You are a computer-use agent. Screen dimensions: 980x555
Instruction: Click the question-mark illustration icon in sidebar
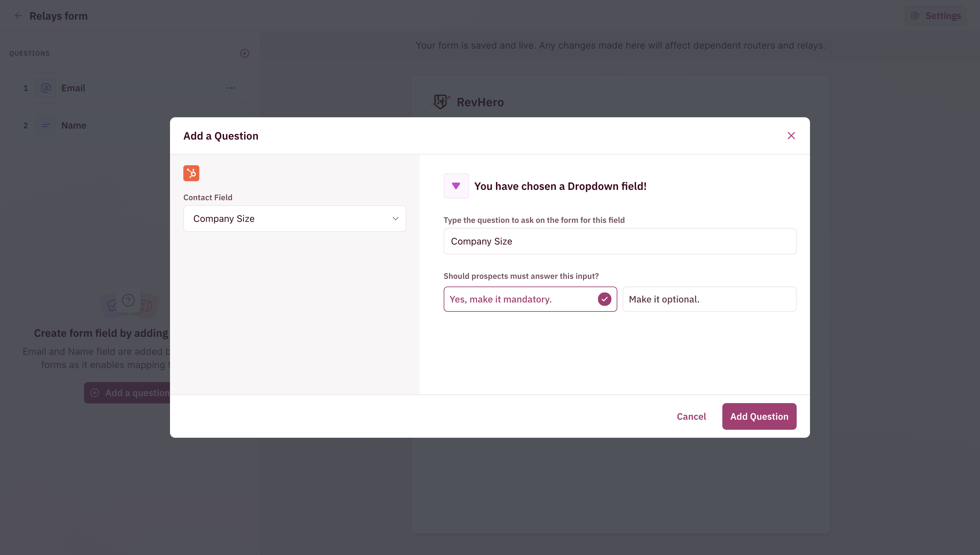point(128,300)
